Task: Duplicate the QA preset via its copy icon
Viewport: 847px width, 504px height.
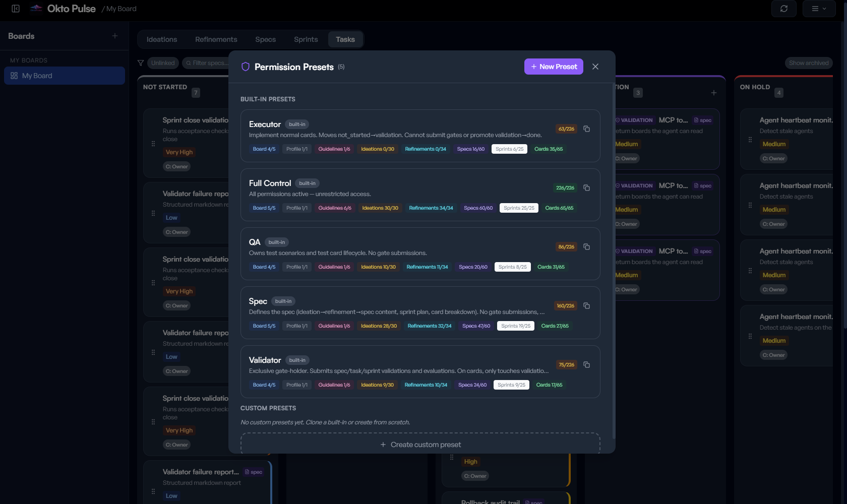Action: [x=586, y=247]
